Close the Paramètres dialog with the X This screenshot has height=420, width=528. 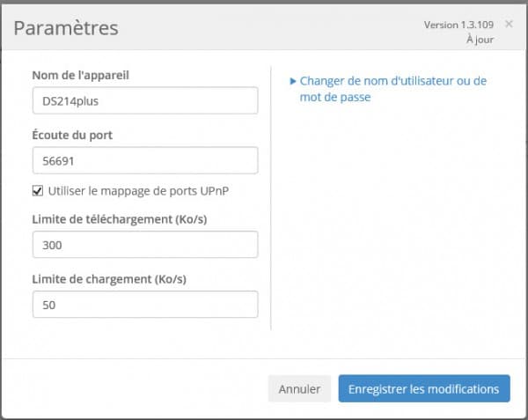tap(509, 24)
